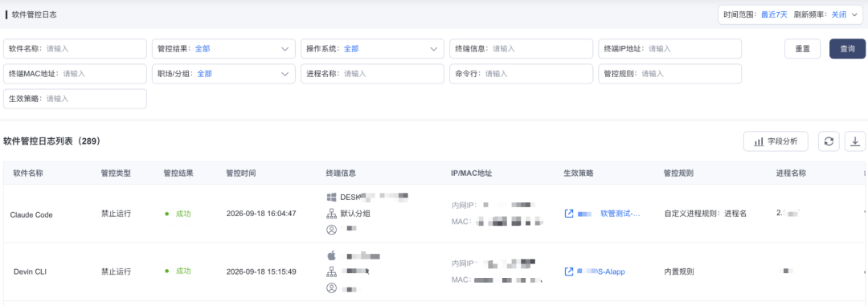Click group hierarchy icon beside 默认分组
This screenshot has height=306, width=868.
point(332,213)
